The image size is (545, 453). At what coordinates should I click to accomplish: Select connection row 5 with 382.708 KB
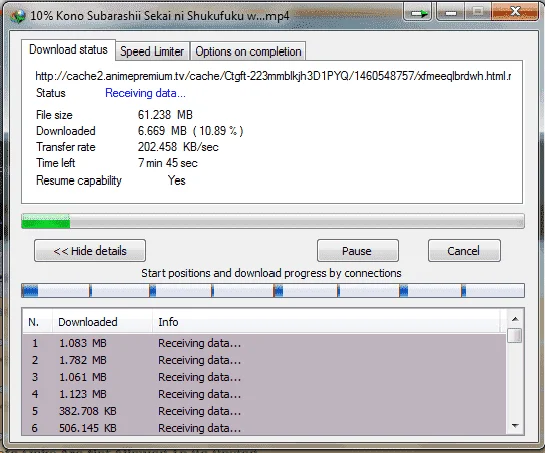(265, 411)
